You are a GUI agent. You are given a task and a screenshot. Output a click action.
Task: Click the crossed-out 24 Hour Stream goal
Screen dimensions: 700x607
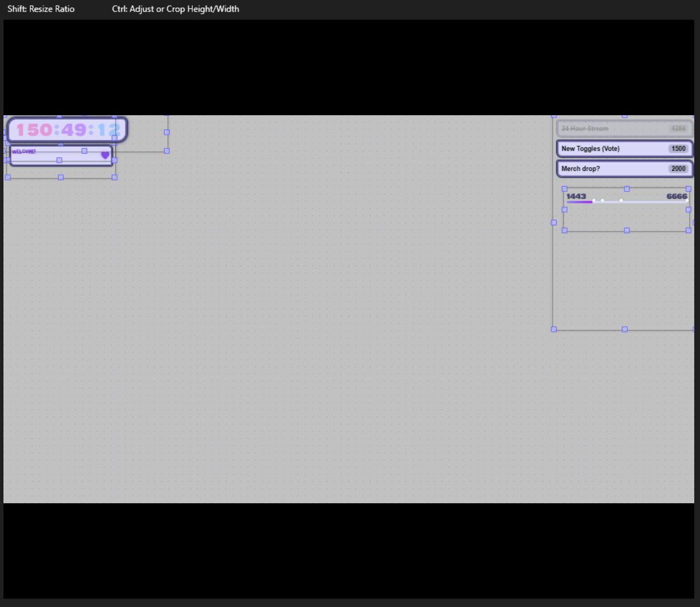(x=585, y=128)
